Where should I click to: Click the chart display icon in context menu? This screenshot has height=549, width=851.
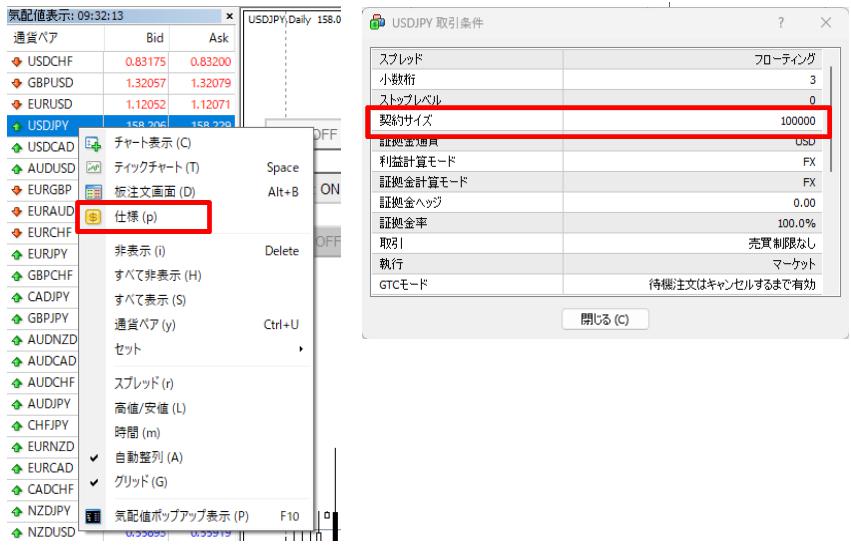[x=93, y=143]
